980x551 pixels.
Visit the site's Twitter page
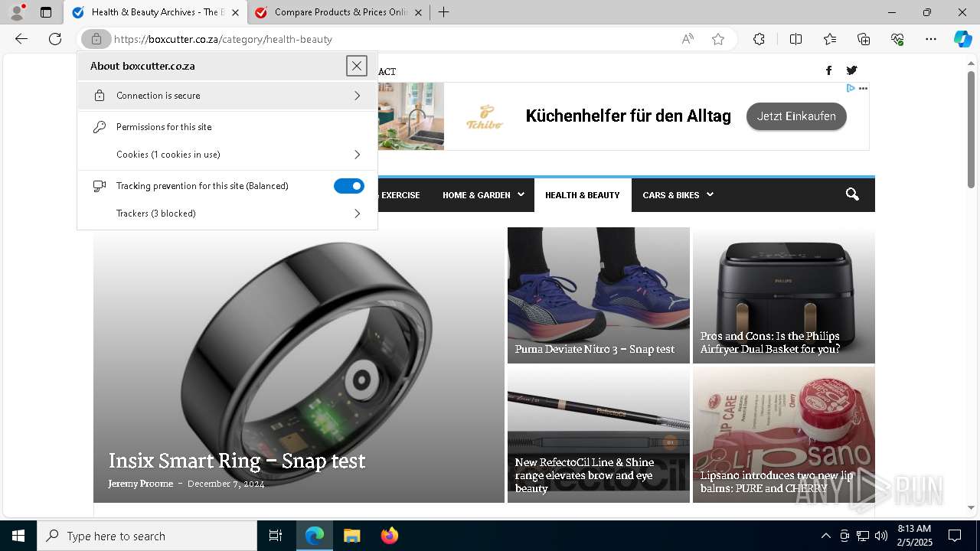851,70
